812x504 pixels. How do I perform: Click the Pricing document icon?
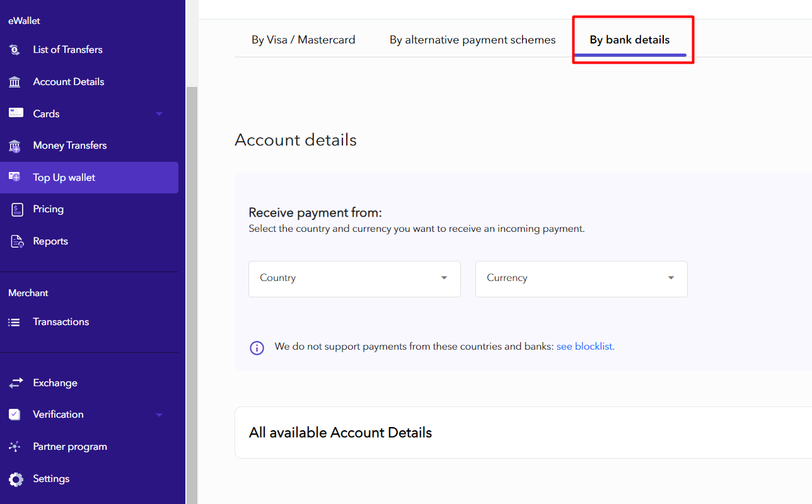coord(17,210)
